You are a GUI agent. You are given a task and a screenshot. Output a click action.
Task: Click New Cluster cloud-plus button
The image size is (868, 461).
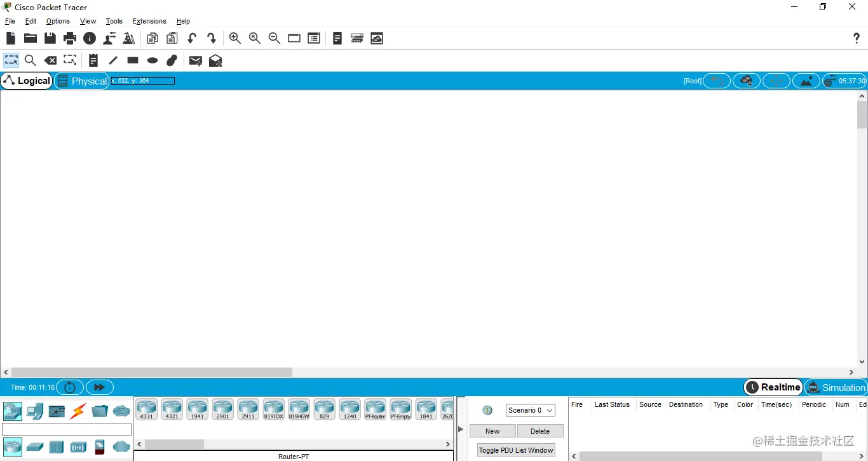click(747, 81)
